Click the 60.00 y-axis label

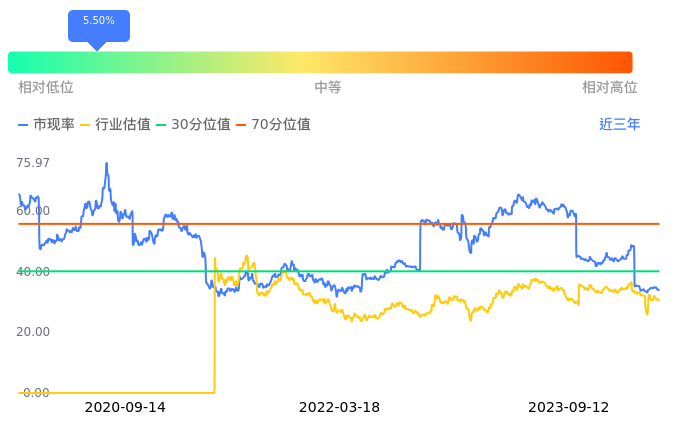[33, 211]
